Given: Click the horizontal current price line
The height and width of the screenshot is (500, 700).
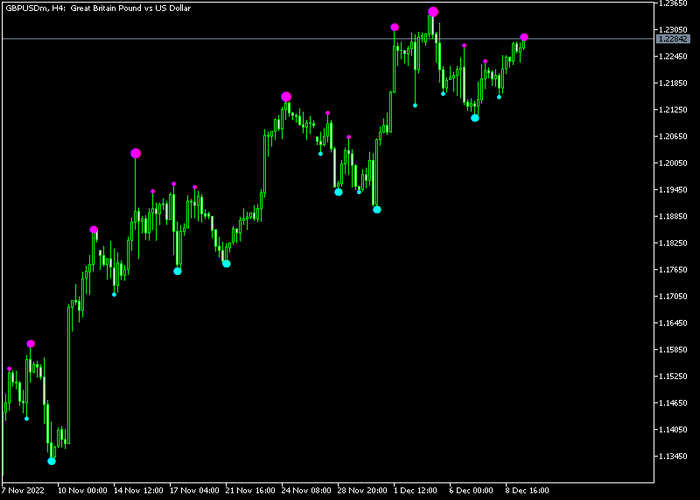Looking at the screenshot, I should (328, 39).
